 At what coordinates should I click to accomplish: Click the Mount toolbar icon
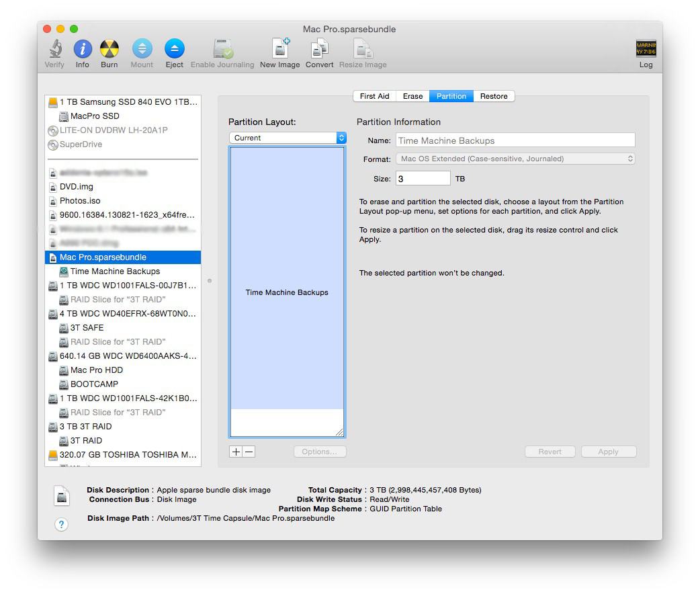pyautogui.click(x=142, y=48)
